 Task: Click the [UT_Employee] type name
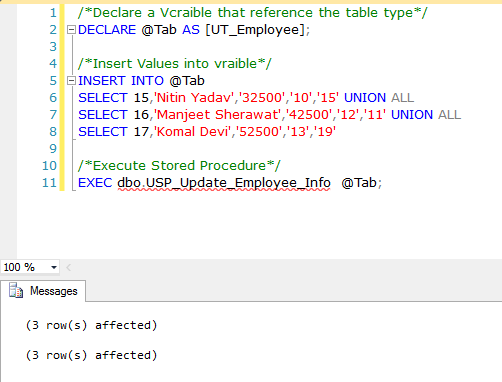click(255, 30)
